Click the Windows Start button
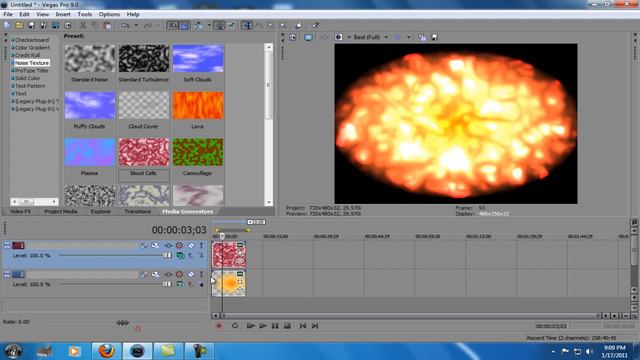Image resolution: width=640 pixels, height=360 pixels. coord(13,351)
